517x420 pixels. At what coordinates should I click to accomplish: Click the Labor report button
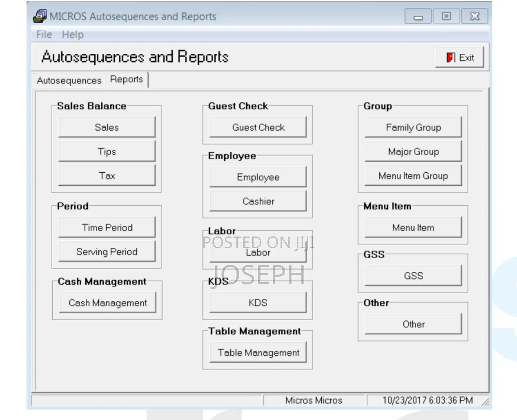[x=258, y=252]
